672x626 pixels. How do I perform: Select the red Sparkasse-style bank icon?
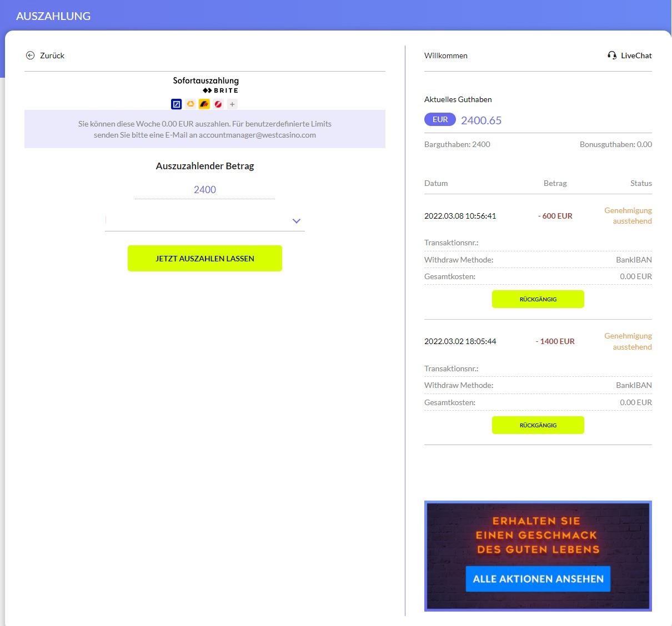(218, 104)
